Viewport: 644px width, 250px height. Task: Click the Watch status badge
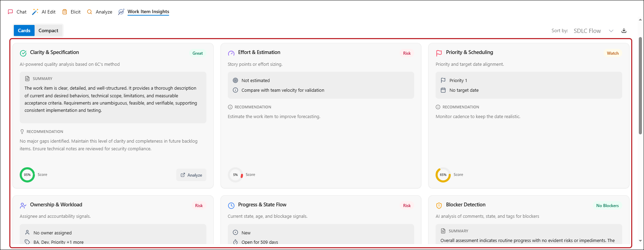coord(613,53)
